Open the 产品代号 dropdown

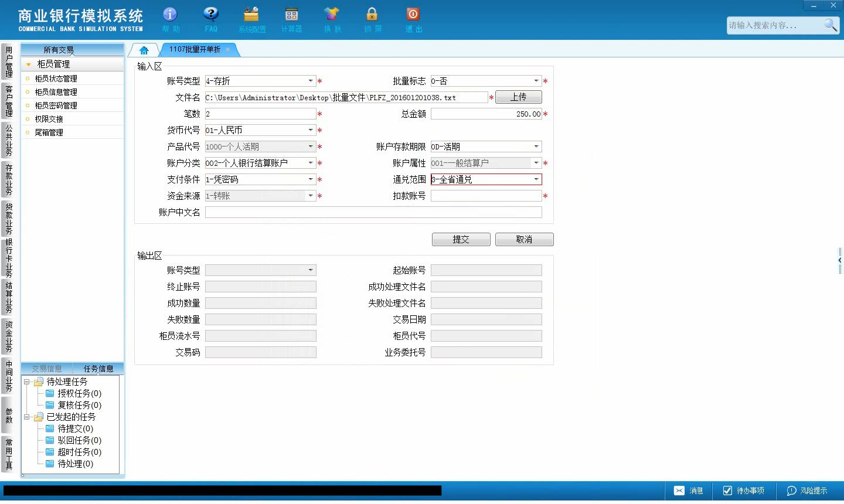pos(311,147)
